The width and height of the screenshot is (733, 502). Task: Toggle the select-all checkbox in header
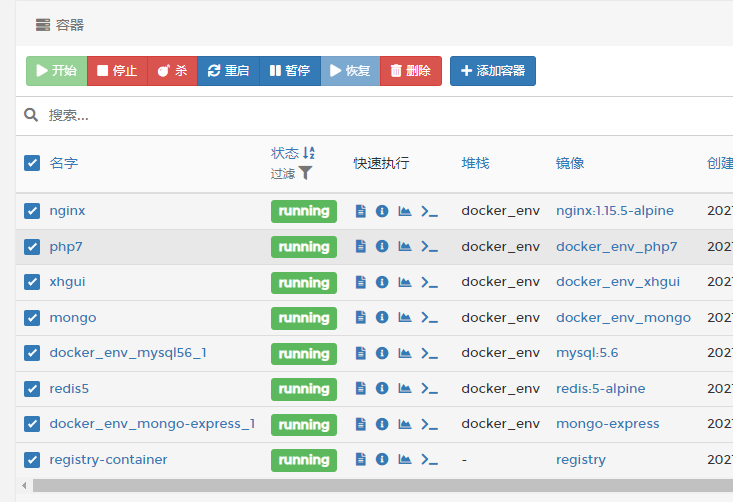[32, 163]
